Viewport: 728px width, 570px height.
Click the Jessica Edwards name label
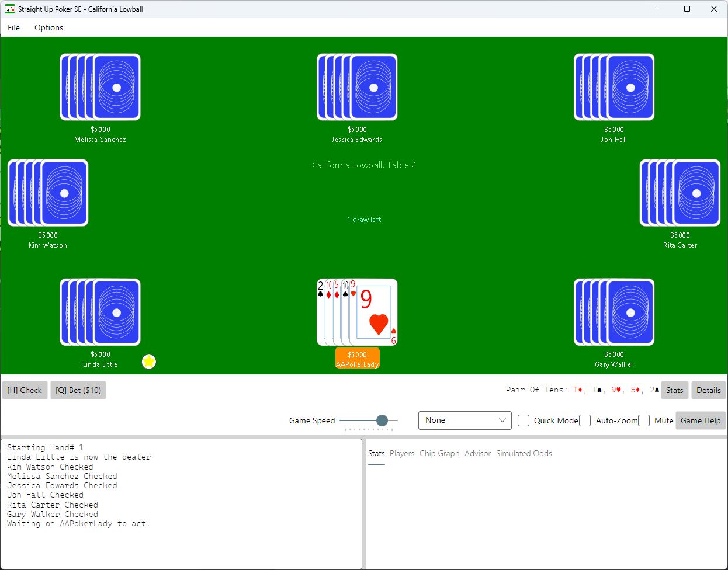pos(357,140)
